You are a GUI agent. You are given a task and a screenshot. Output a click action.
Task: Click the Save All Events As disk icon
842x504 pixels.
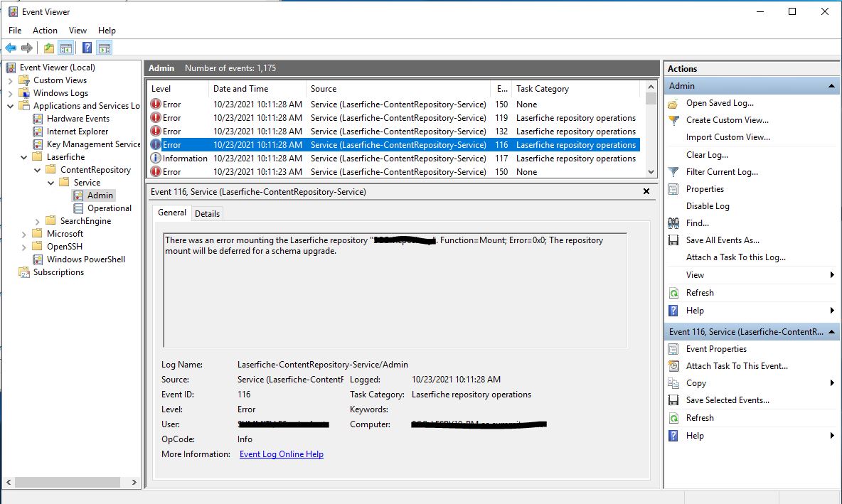point(673,240)
